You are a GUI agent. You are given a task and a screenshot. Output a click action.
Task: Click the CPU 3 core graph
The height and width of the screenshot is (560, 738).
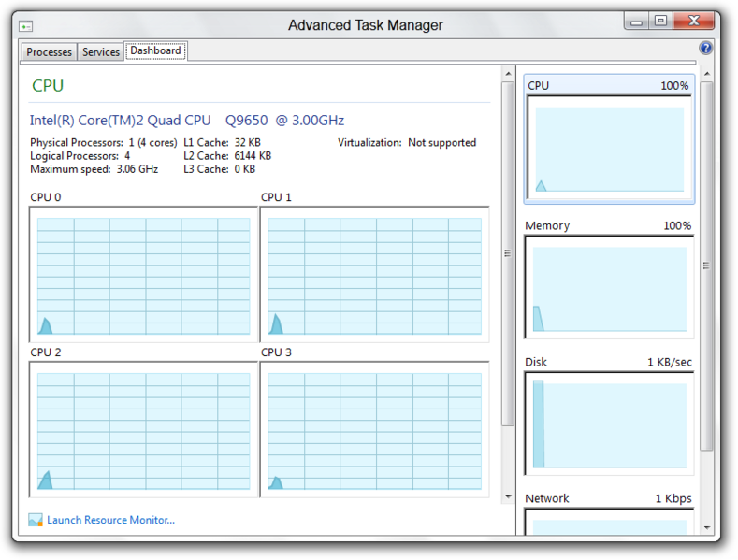(374, 430)
